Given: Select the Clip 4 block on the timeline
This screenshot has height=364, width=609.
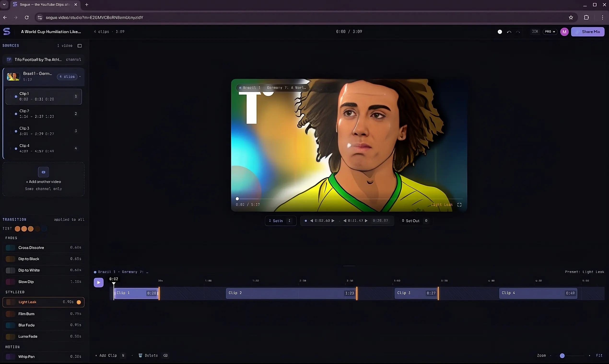Looking at the screenshot, I should pos(538,293).
